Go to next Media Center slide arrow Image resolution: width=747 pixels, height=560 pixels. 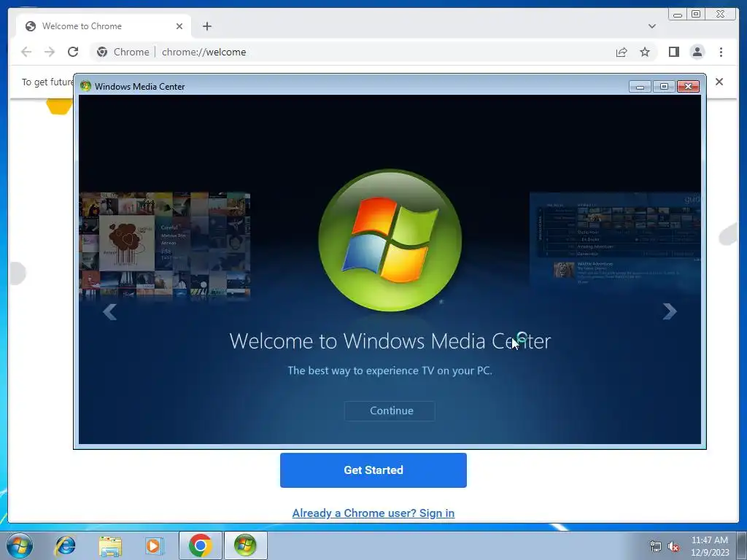point(670,311)
